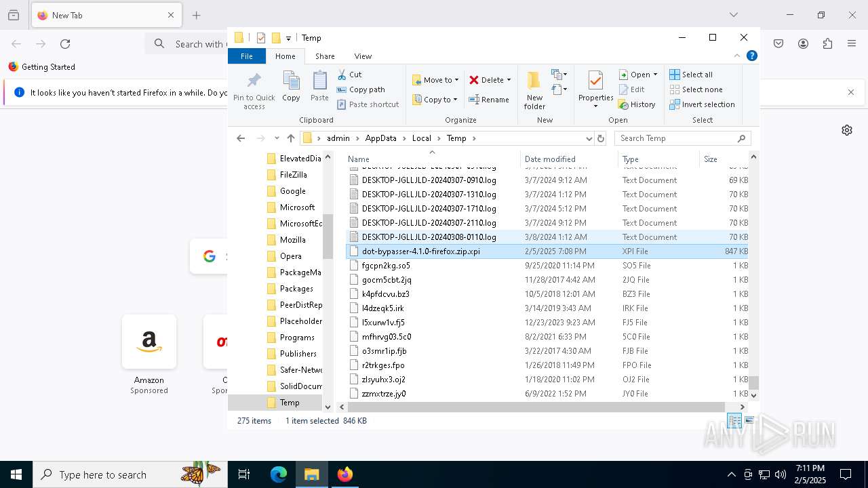The height and width of the screenshot is (488, 868).
Task: Open file History
Action: (636, 104)
